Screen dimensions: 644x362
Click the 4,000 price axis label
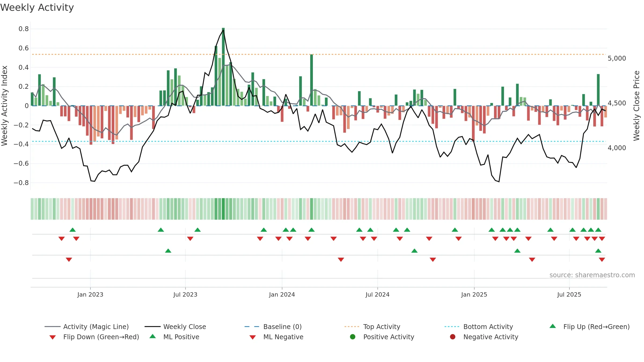617,148
